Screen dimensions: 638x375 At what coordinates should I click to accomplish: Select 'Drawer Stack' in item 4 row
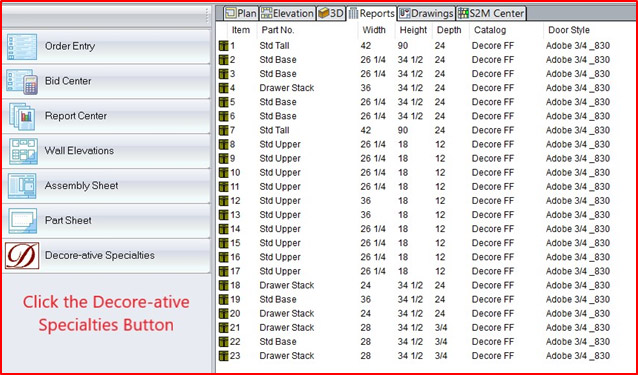tap(287, 88)
